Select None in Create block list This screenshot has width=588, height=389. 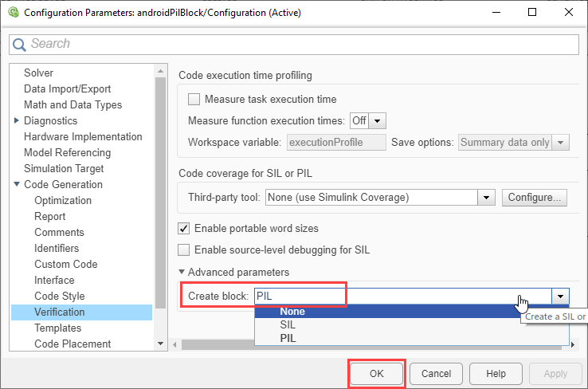(292, 312)
